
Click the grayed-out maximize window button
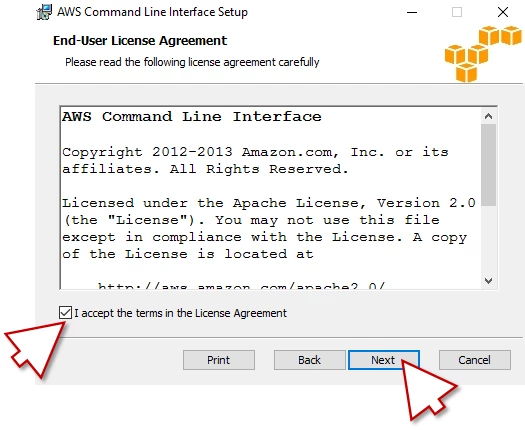pyautogui.click(x=457, y=12)
